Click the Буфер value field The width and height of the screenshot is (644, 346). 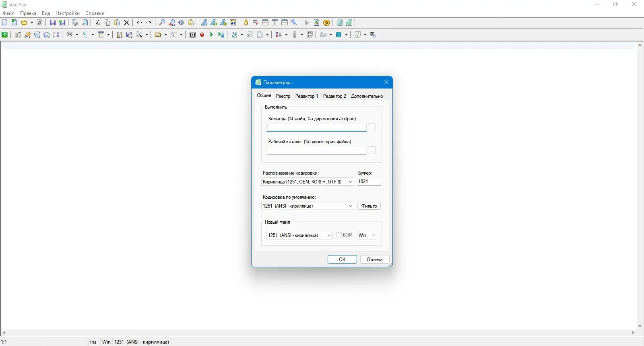[369, 181]
